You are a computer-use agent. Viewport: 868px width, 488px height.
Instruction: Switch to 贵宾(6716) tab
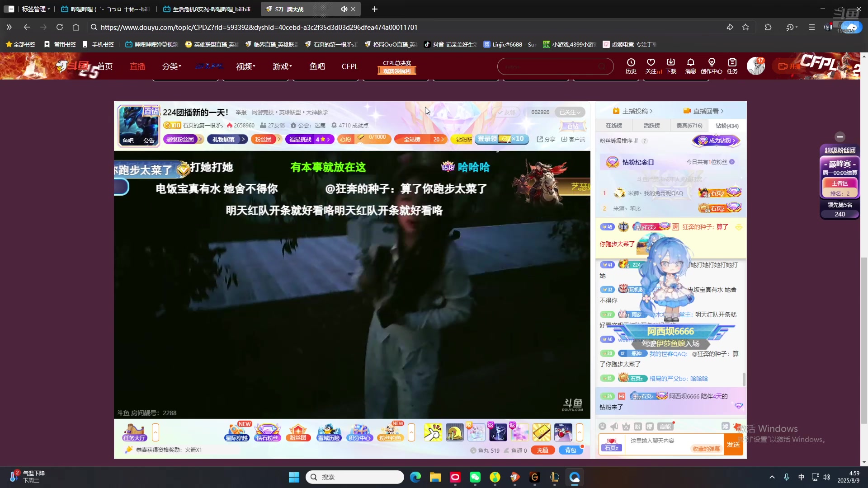click(x=689, y=126)
